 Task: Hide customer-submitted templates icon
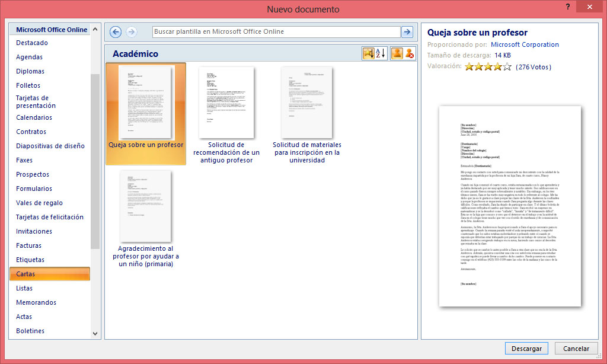[410, 53]
